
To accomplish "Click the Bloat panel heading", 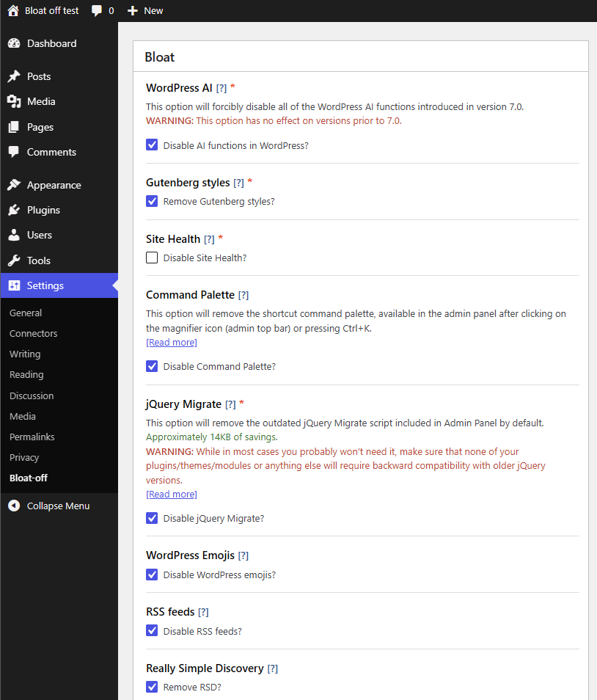I will click(160, 57).
